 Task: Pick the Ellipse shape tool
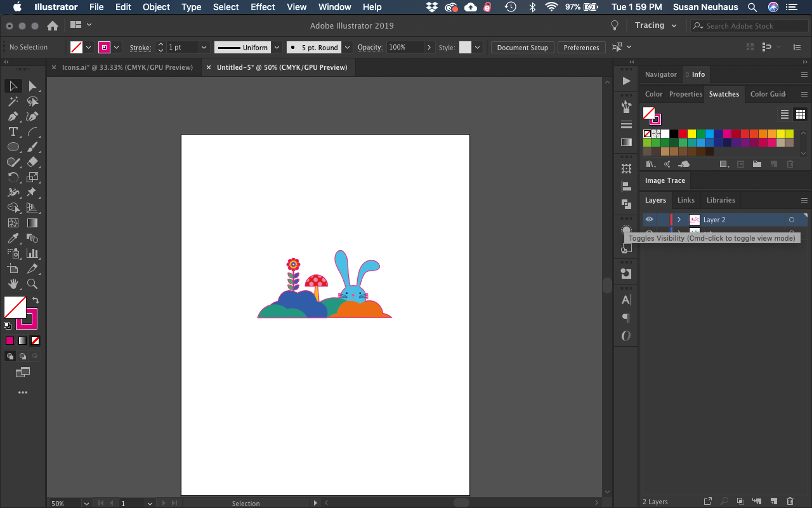[13, 147]
